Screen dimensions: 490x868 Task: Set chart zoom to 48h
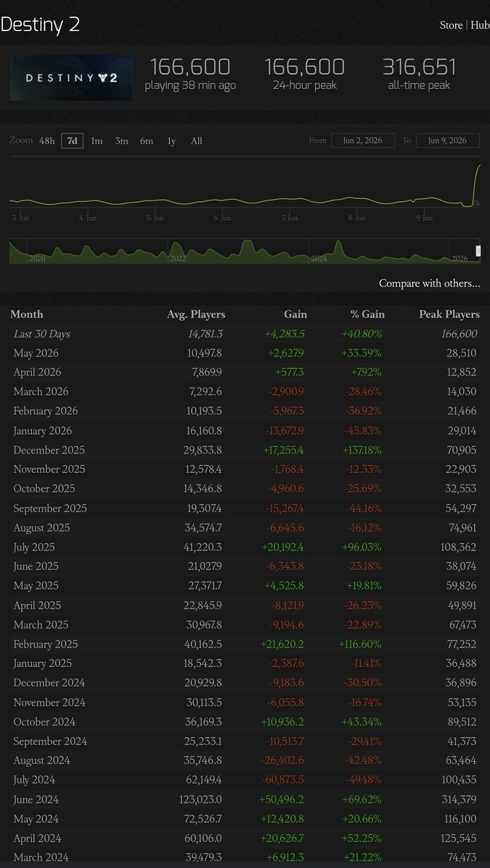(x=46, y=141)
